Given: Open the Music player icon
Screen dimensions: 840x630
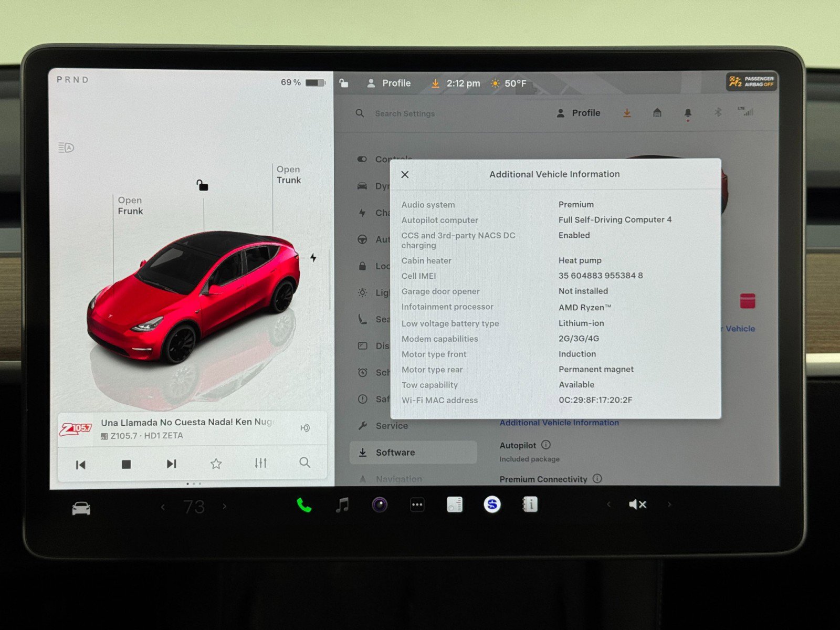Looking at the screenshot, I should pos(342,505).
